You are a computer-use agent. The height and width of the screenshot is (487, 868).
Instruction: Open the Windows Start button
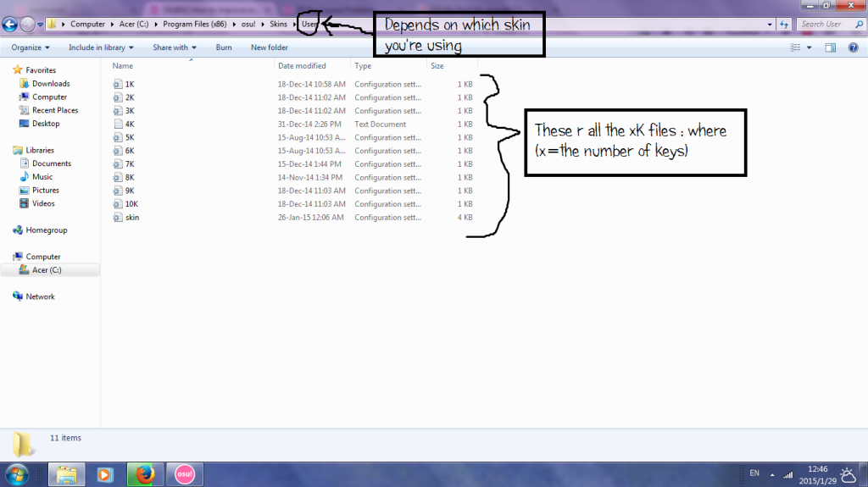tap(17, 475)
